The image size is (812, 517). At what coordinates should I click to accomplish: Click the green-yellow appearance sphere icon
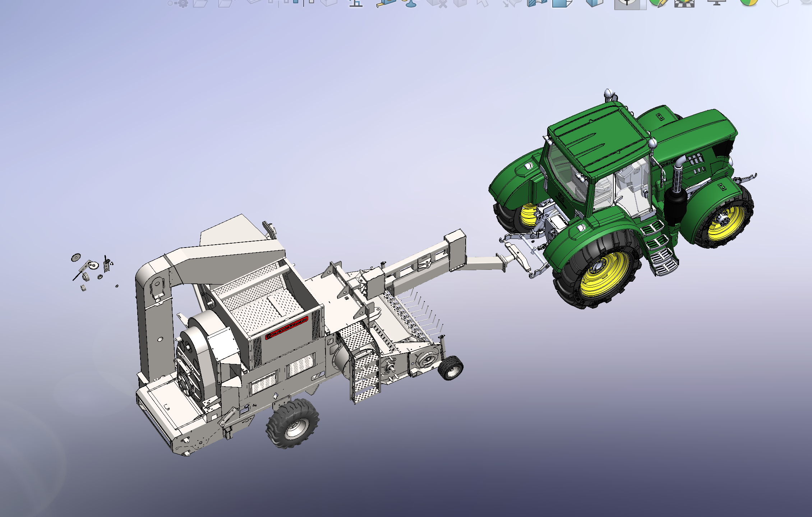pos(749,3)
